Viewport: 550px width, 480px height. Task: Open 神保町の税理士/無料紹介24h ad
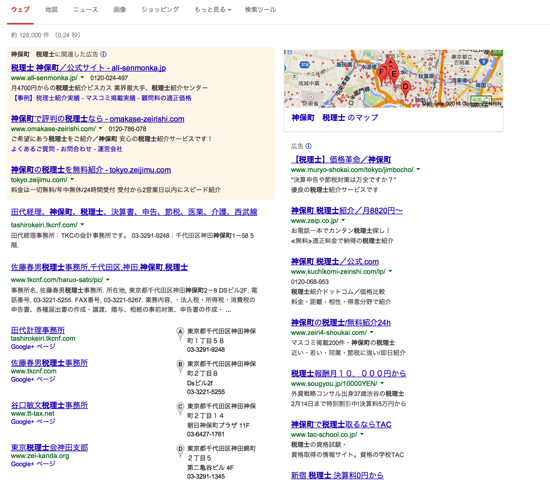341,322
